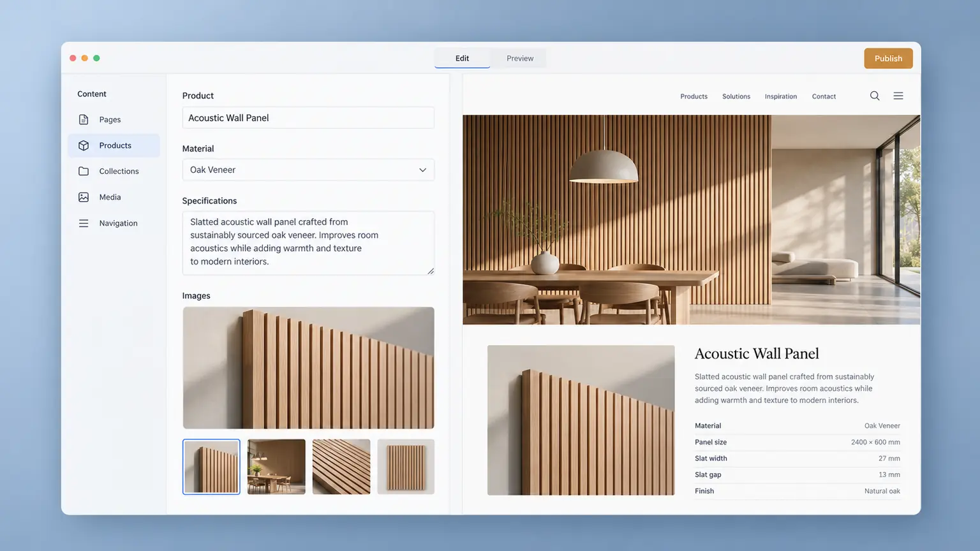This screenshot has height=551, width=980.
Task: Click the Products box icon in sidebar
Action: (84, 145)
